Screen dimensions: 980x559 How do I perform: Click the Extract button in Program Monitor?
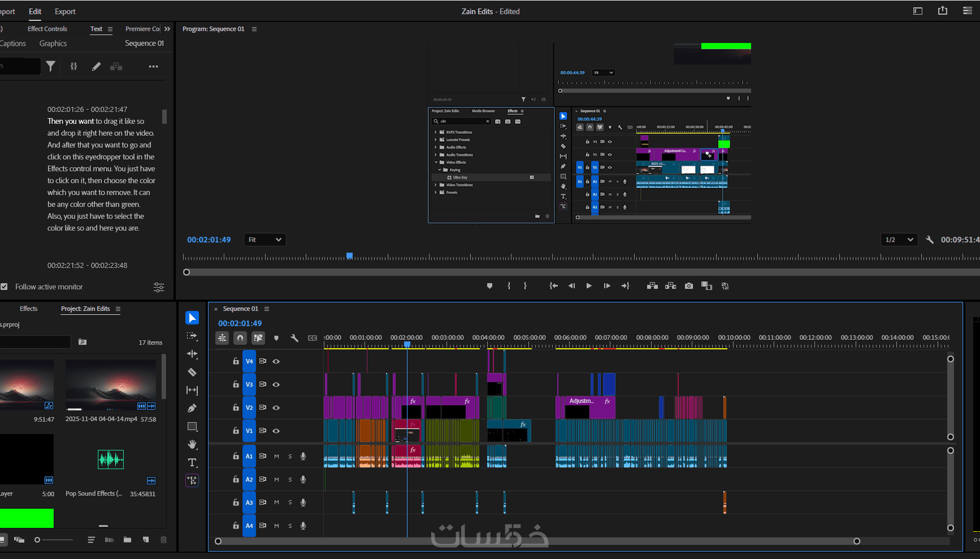[670, 286]
